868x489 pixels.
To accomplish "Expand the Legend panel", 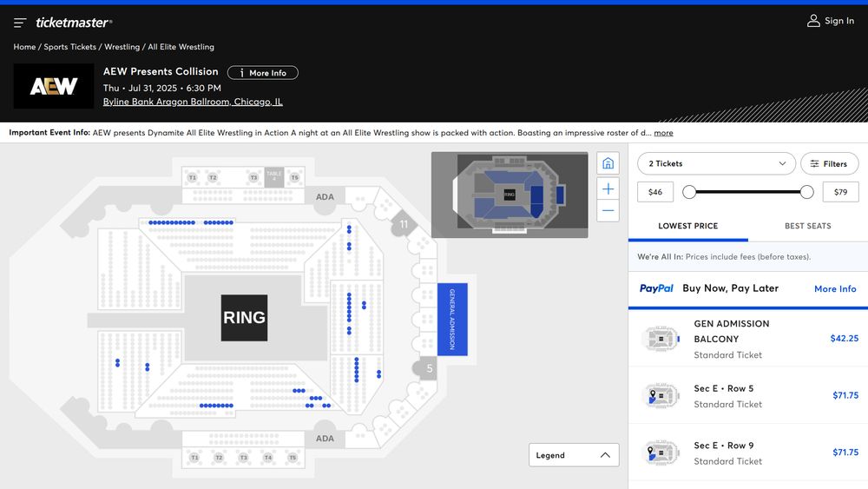I will tap(574, 455).
